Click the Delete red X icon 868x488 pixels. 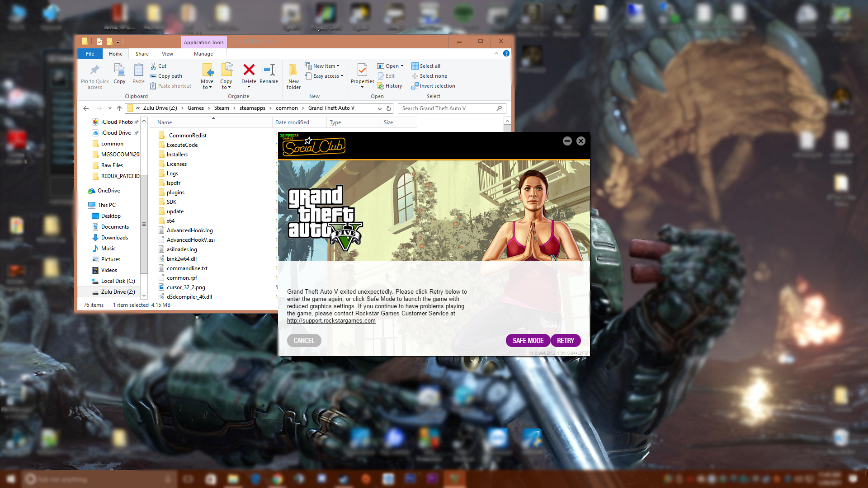(249, 70)
